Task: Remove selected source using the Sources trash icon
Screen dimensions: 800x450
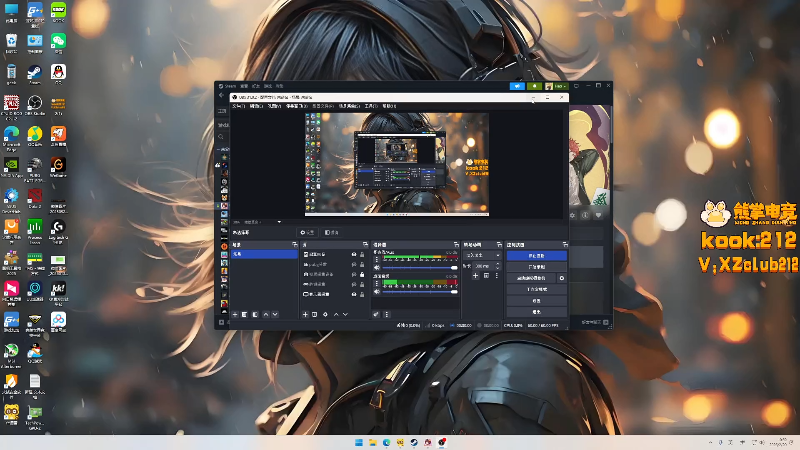Action: point(315,315)
